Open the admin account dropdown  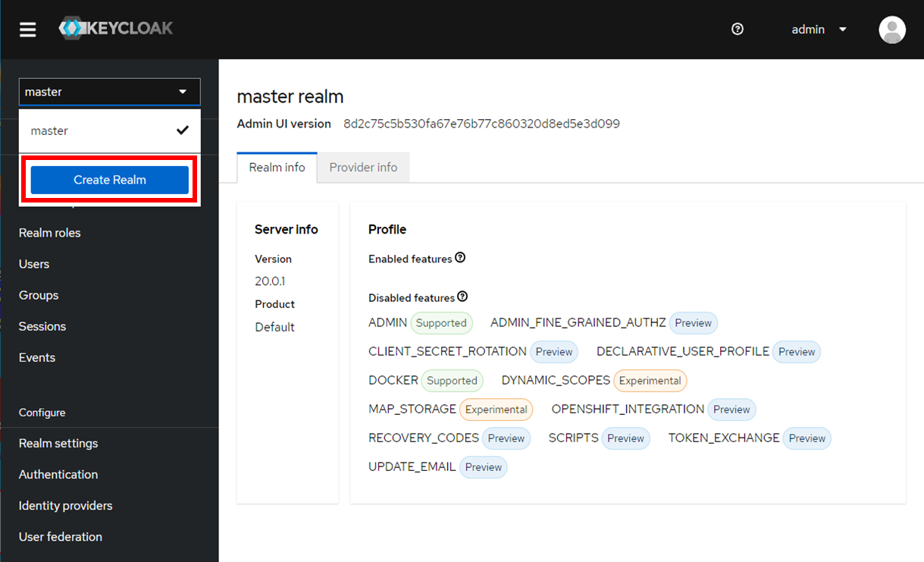819,29
